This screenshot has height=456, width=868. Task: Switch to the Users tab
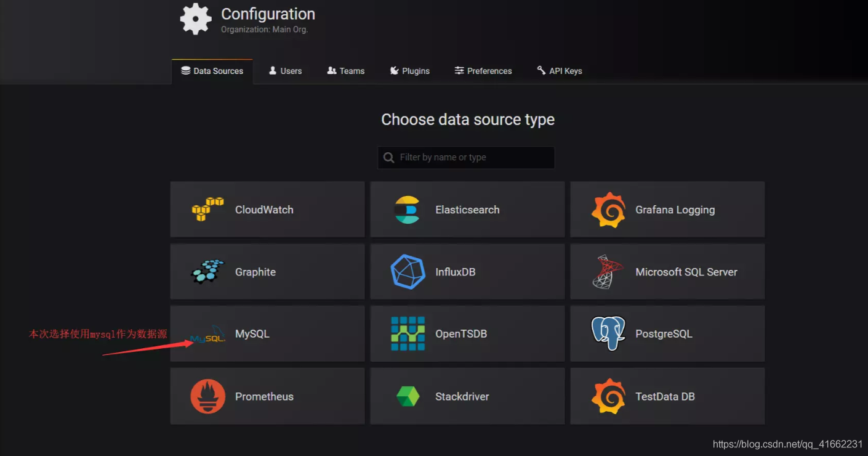pos(285,71)
